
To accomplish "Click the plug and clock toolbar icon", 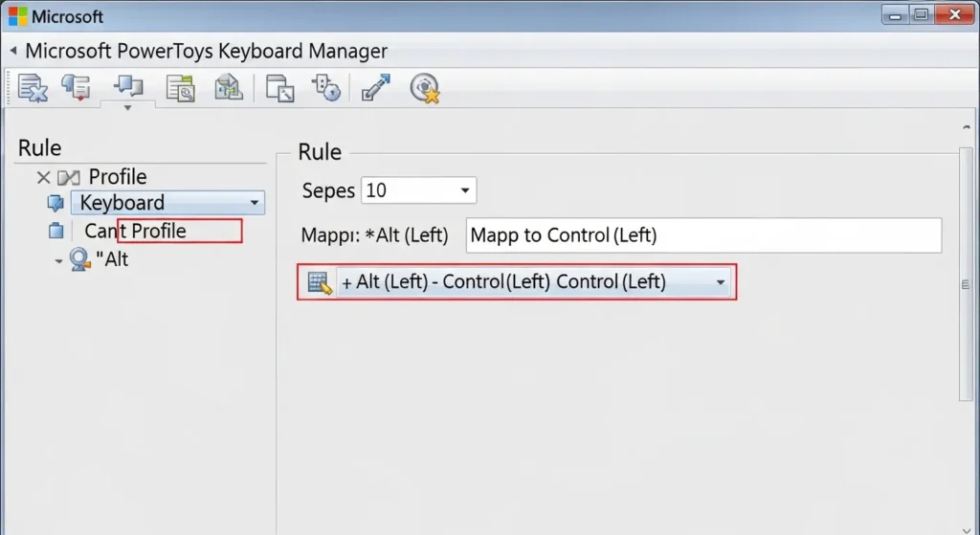I will (x=326, y=88).
